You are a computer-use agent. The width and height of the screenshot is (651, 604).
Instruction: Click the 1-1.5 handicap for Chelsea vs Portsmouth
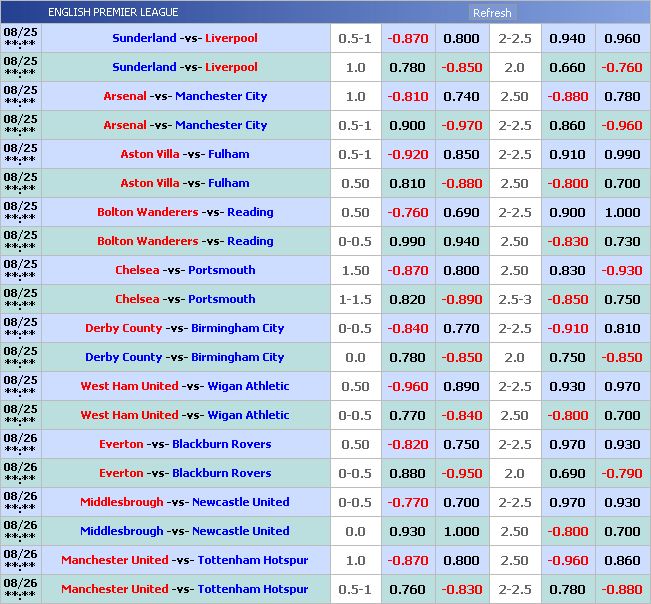pos(354,300)
